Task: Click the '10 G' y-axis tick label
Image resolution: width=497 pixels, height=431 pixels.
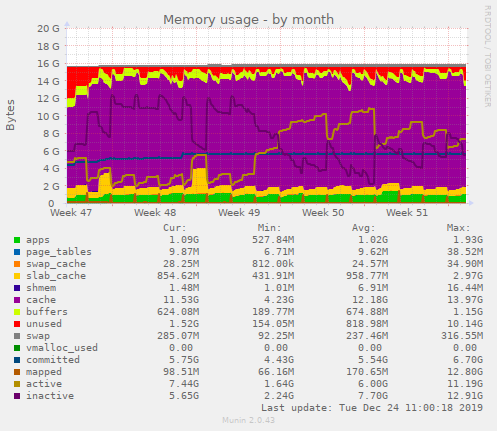Action: click(48, 116)
